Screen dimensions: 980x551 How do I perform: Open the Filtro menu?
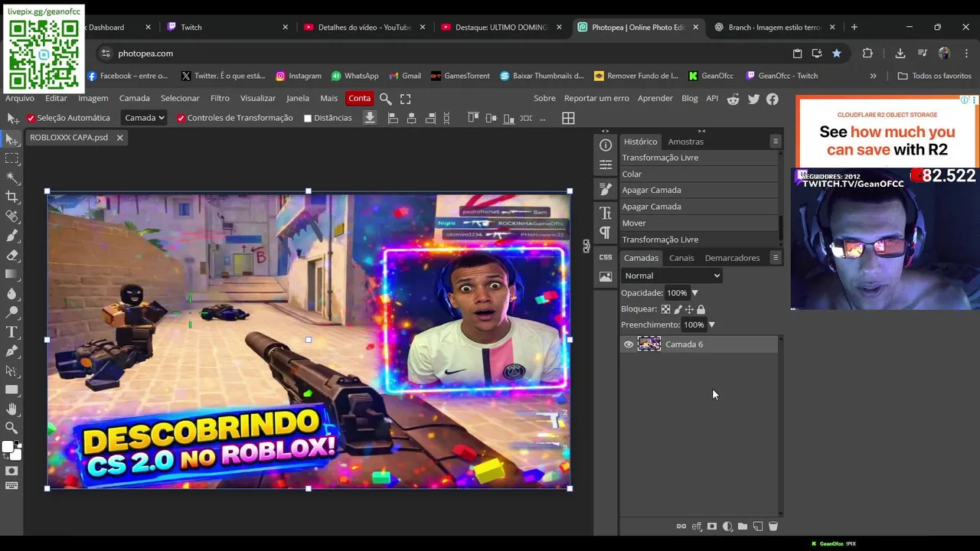[220, 98]
